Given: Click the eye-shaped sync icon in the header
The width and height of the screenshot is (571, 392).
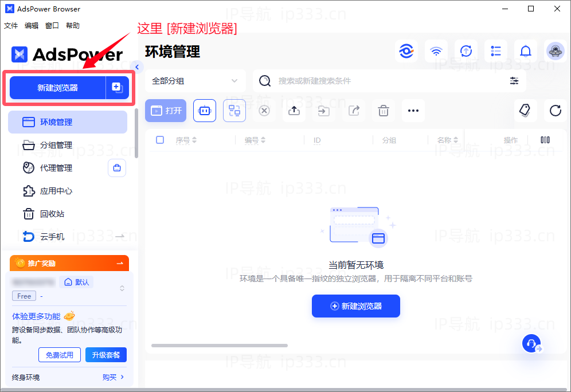Looking at the screenshot, I should point(406,51).
